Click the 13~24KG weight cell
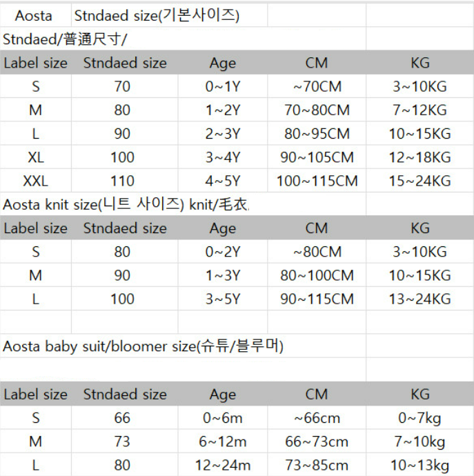The width and height of the screenshot is (474, 476). point(419,299)
